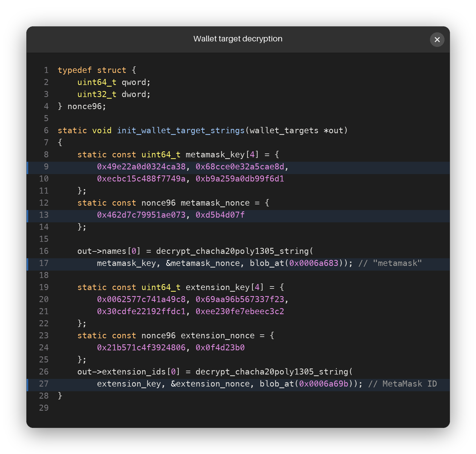Image resolution: width=476 pixels, height=454 pixels.
Task: Select line number 17 in the gutter
Action: point(44,263)
